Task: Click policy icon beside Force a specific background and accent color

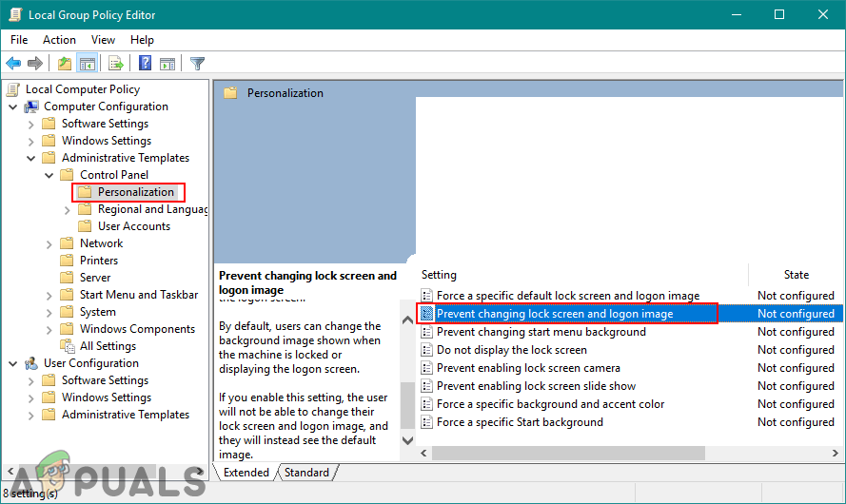Action: 426,404
